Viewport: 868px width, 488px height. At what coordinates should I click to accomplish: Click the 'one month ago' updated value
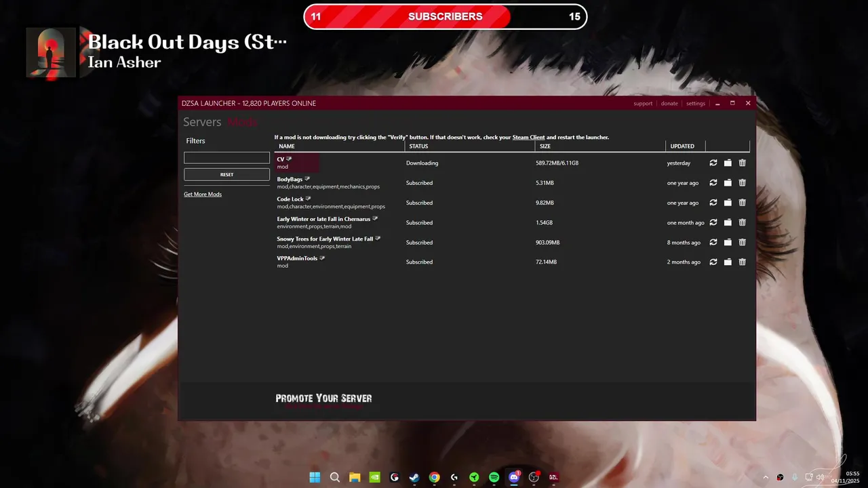coord(686,223)
